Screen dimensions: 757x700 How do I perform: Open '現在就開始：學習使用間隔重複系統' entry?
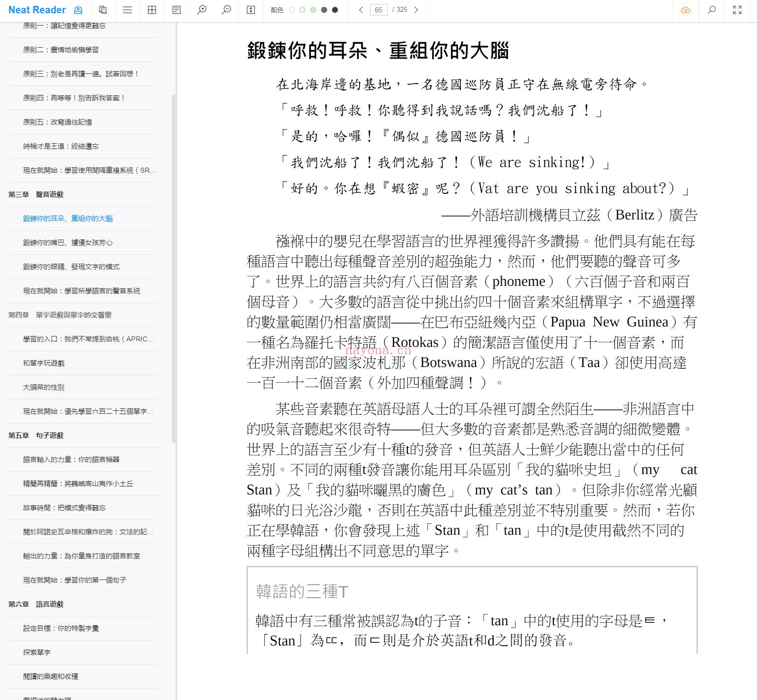coord(90,170)
